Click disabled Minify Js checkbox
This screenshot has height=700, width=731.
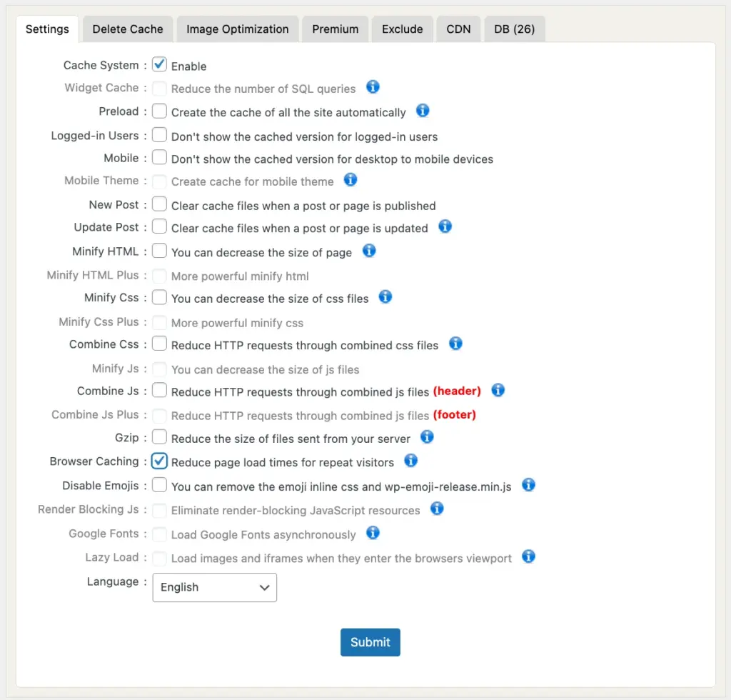tap(159, 369)
